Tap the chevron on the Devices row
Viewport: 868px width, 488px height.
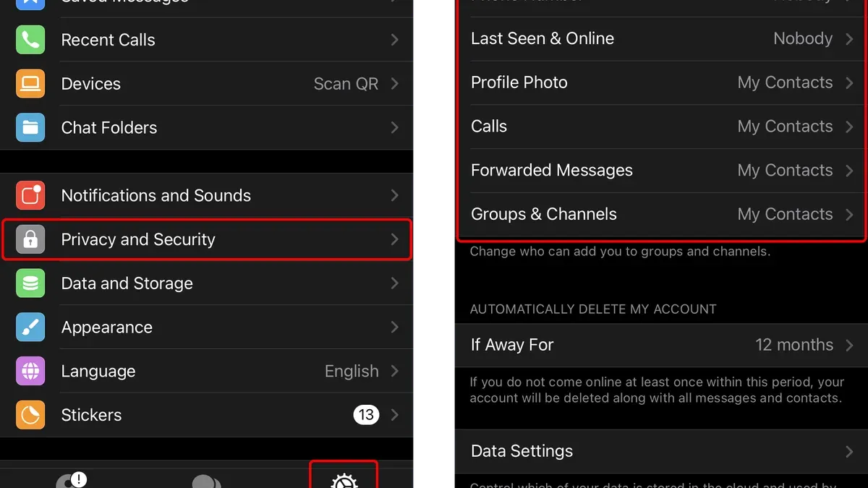click(x=395, y=84)
